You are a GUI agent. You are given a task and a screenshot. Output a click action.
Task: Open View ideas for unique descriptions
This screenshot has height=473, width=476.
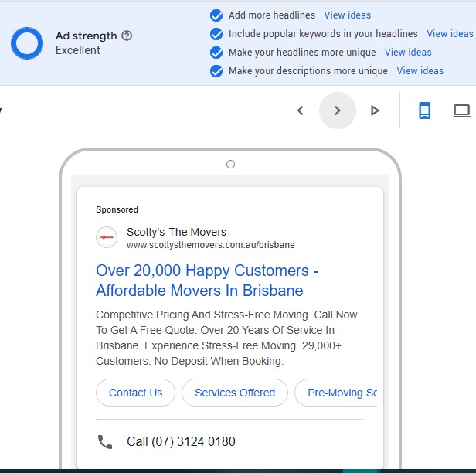420,71
